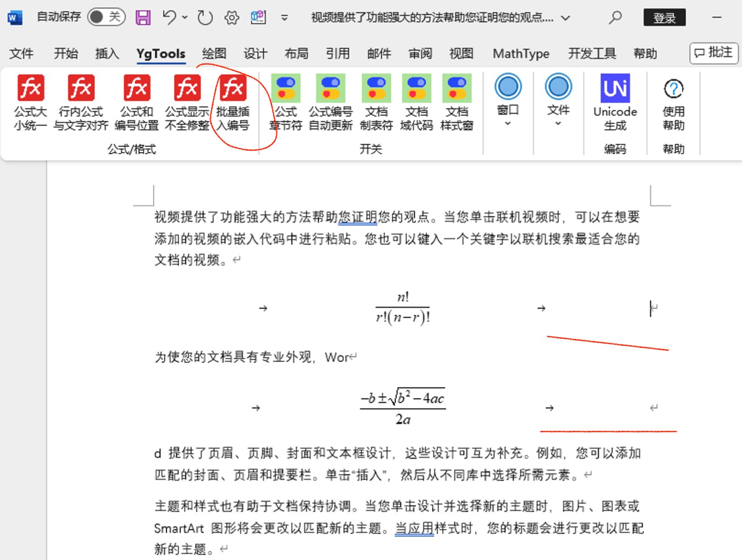Viewport: 742px width, 560px height.
Task: Open the 窗口 dropdown button
Action: (508, 100)
